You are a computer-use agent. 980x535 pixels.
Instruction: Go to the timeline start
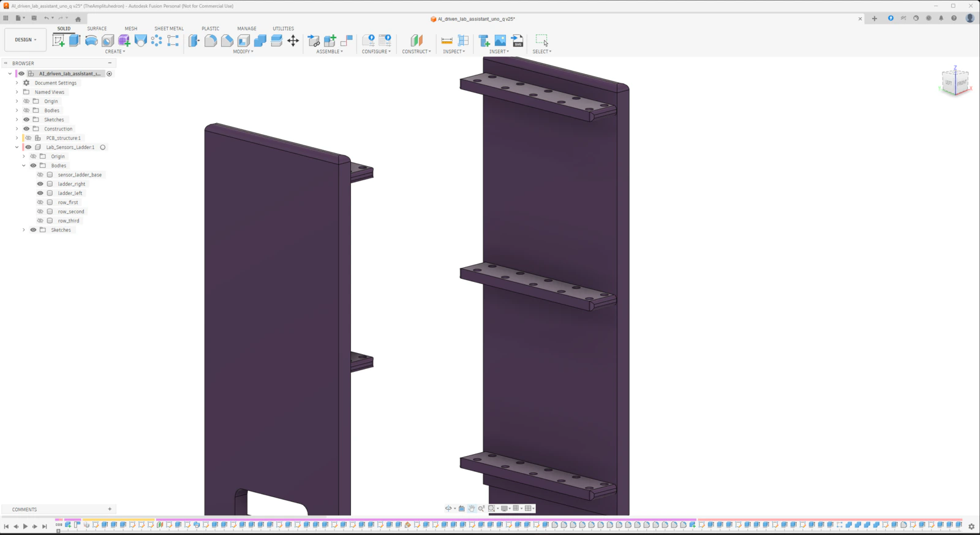(x=6, y=526)
